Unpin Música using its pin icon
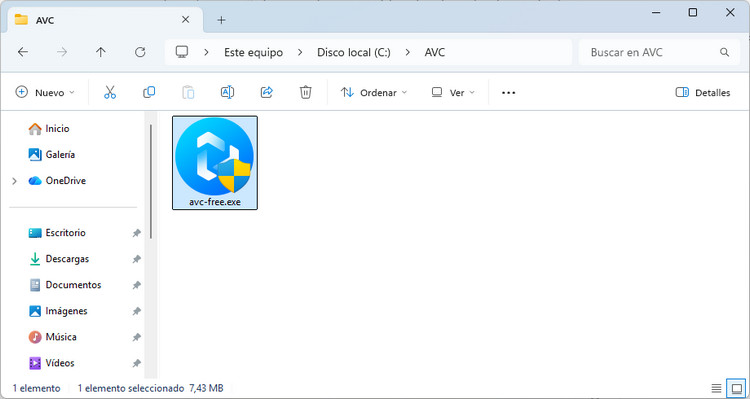750x399 pixels. (137, 337)
